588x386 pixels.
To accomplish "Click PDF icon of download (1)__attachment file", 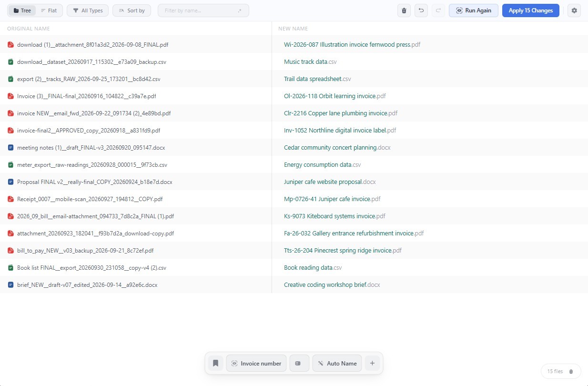I will pyautogui.click(x=10, y=45).
